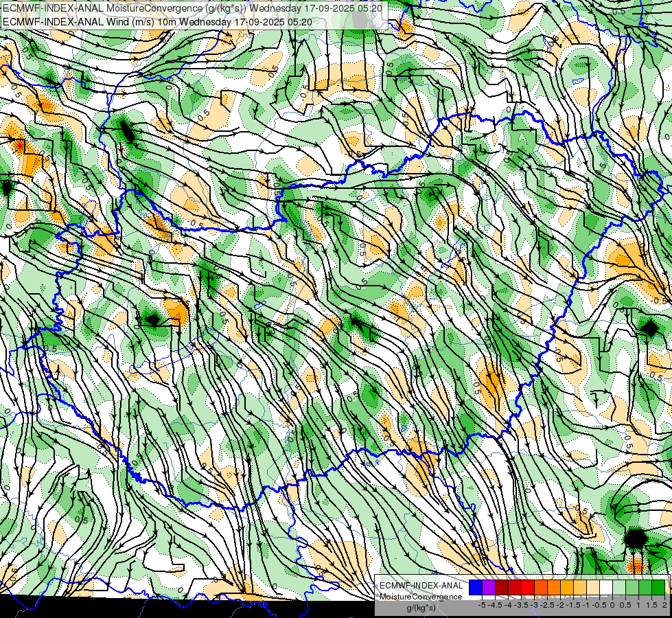Pick the red swatch between -4 and -3.5
Screen dimensions: 672x618
[x=515, y=588]
